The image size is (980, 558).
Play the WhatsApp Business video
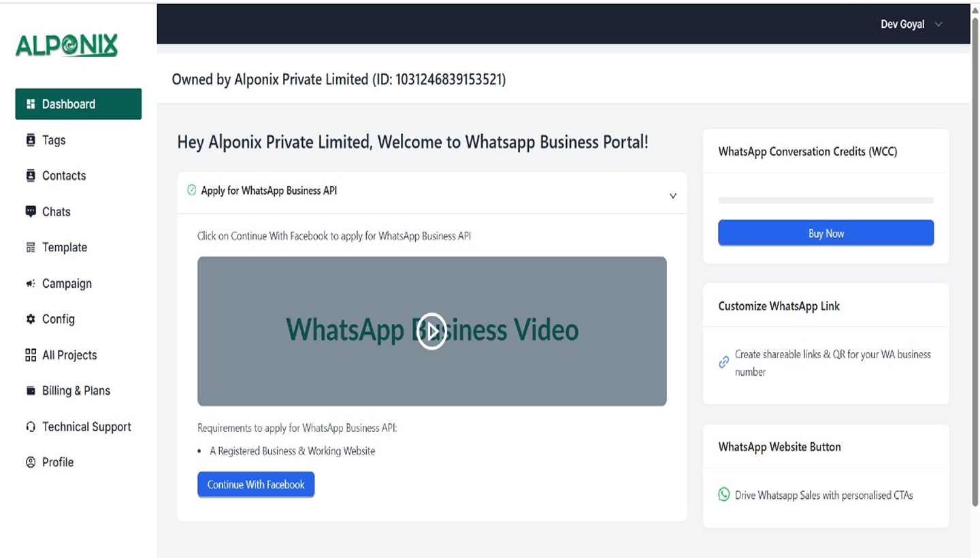[x=431, y=331]
